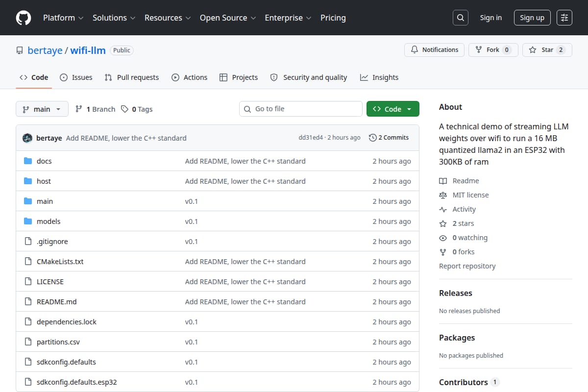View the 2 Commits history link
The width and height of the screenshot is (588, 392).
coord(389,138)
